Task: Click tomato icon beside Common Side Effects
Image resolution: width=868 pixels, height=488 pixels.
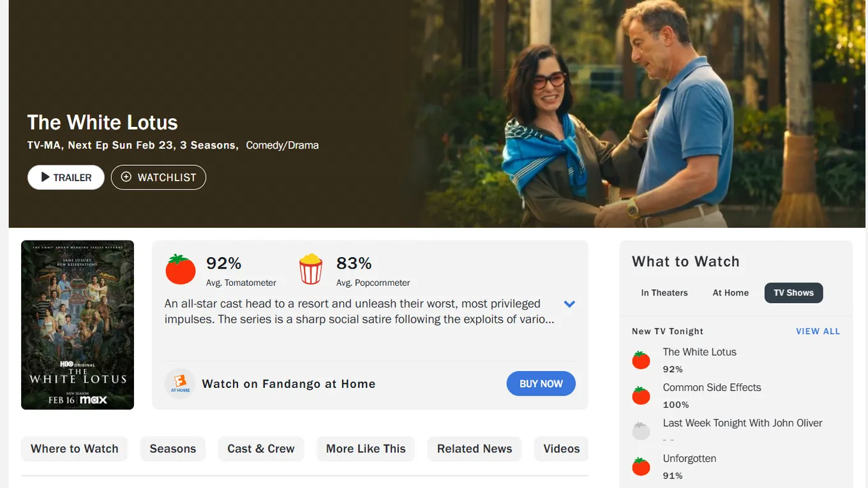Action: pos(641,396)
